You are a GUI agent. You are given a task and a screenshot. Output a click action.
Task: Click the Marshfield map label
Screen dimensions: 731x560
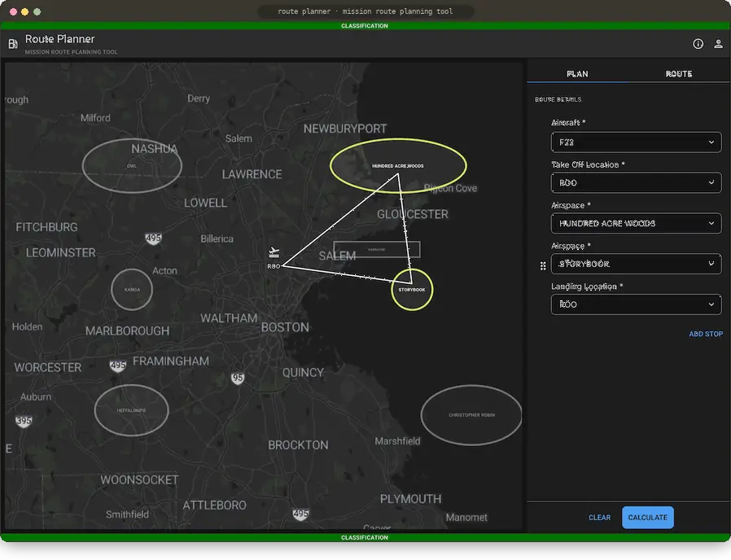[397, 441]
